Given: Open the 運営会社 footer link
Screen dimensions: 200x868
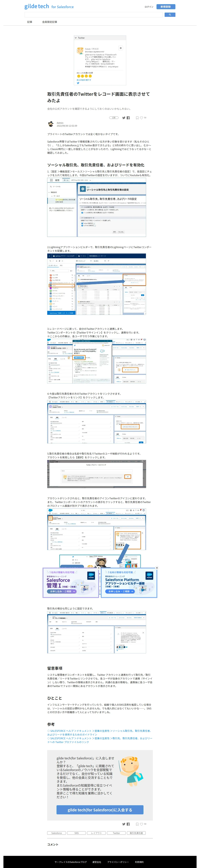Looking at the screenshot, I should 97,862.
